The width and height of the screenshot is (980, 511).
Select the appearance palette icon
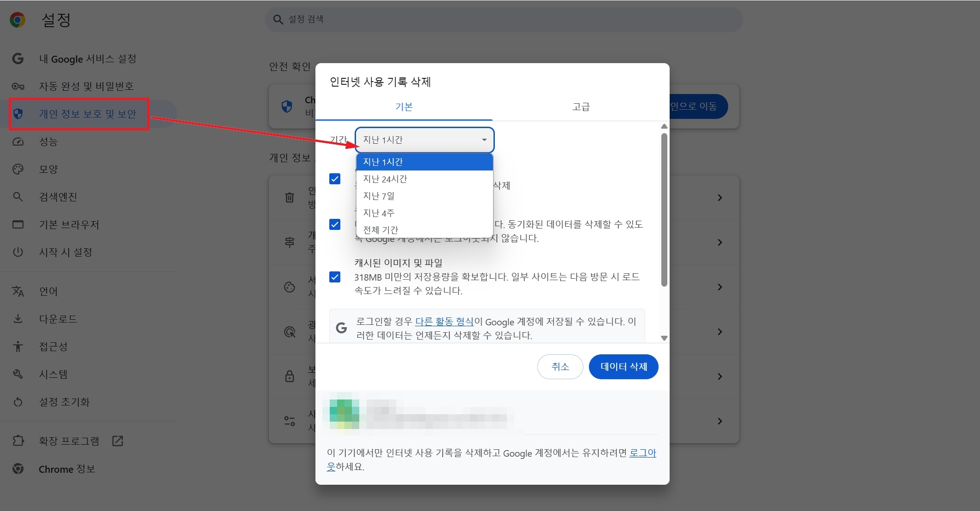(x=18, y=169)
